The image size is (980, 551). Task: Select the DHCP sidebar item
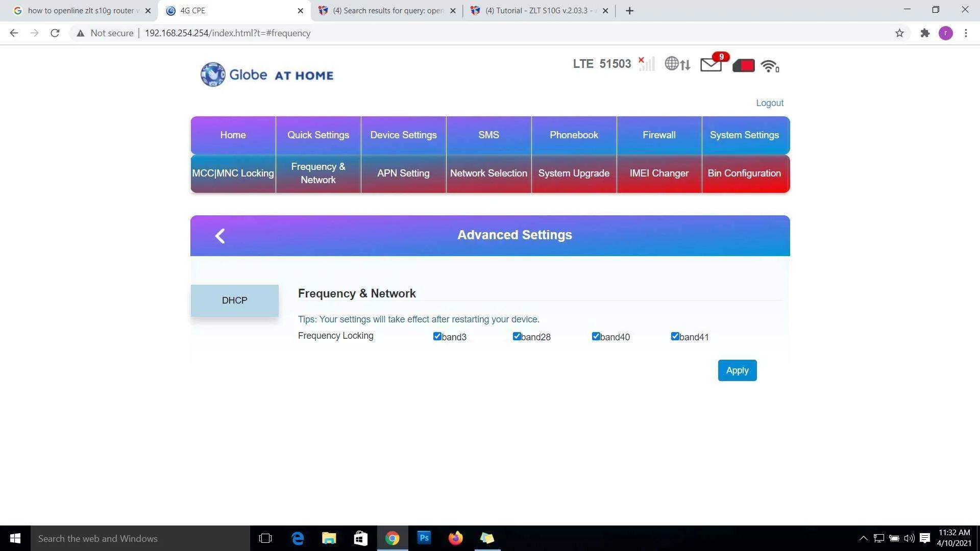point(234,300)
